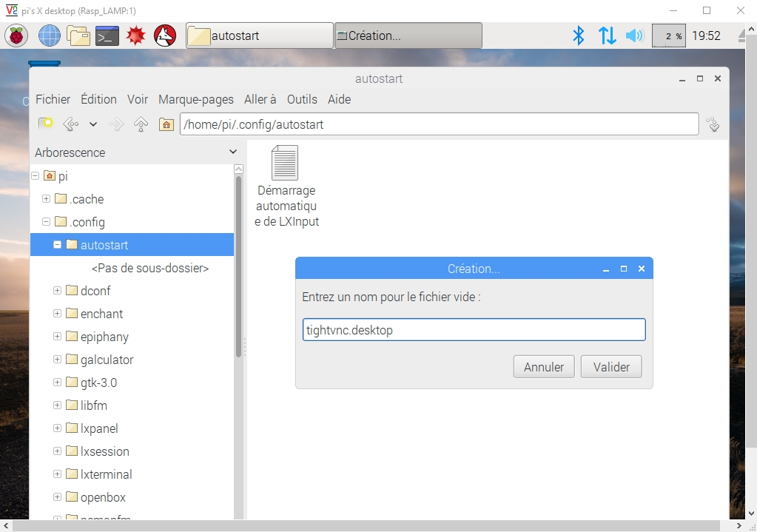Collapse the autostart folder node
Screen dimensions: 757x532
[x=57, y=244]
